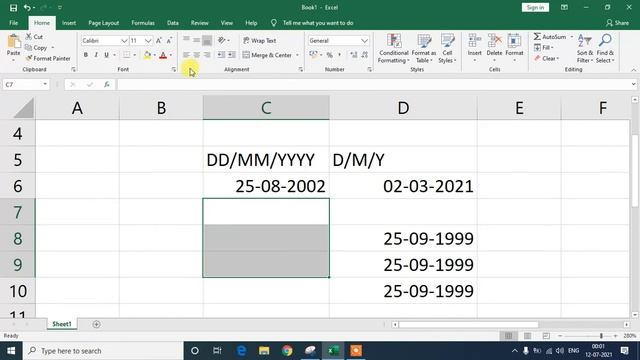640x360 pixels.
Task: Switch to the Insert tab
Action: click(69, 23)
